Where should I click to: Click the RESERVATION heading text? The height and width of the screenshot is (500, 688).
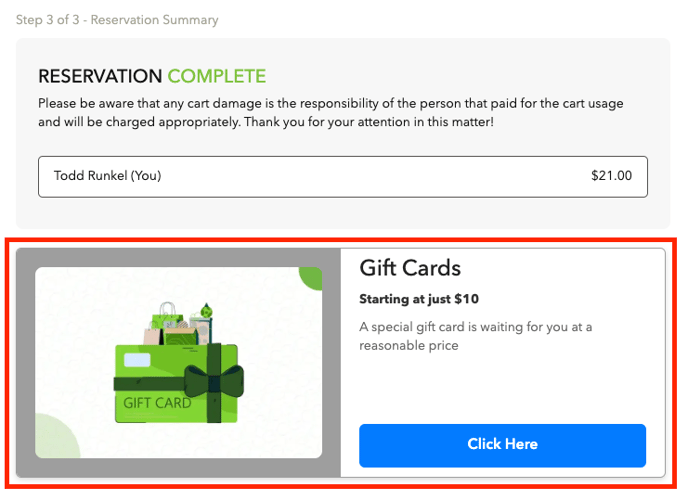[x=100, y=76]
